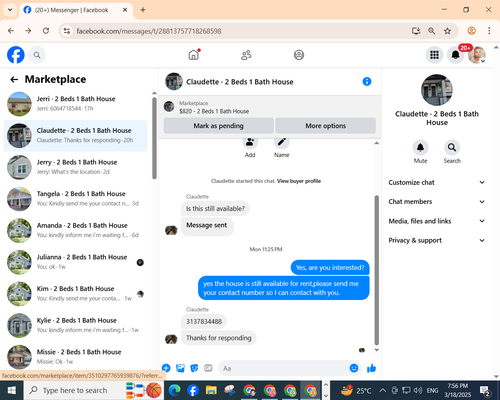500x400 pixels.
Task: Open Julianna - 2 Beds 1 Bath House chat
Action: pos(75,262)
